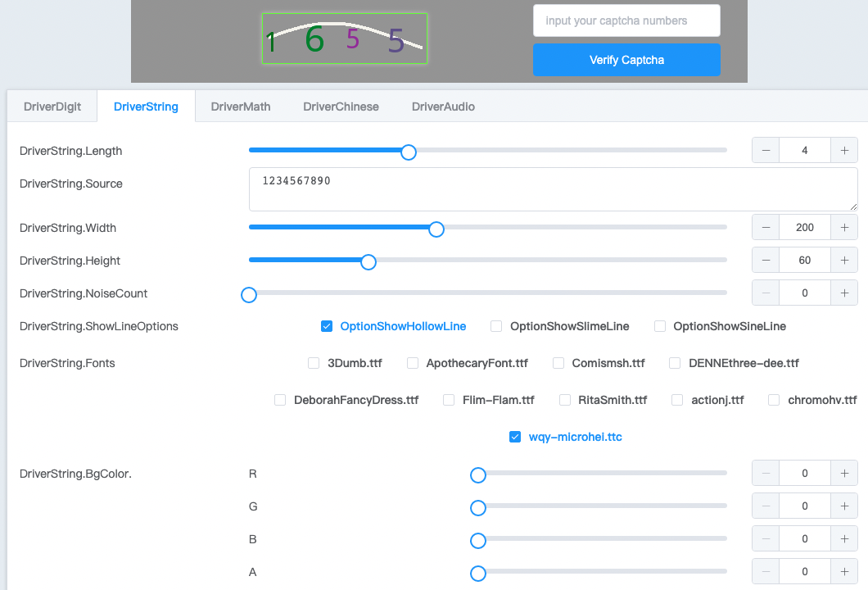Switch to the DriverChinese tab
This screenshot has height=590, width=868.
(341, 107)
